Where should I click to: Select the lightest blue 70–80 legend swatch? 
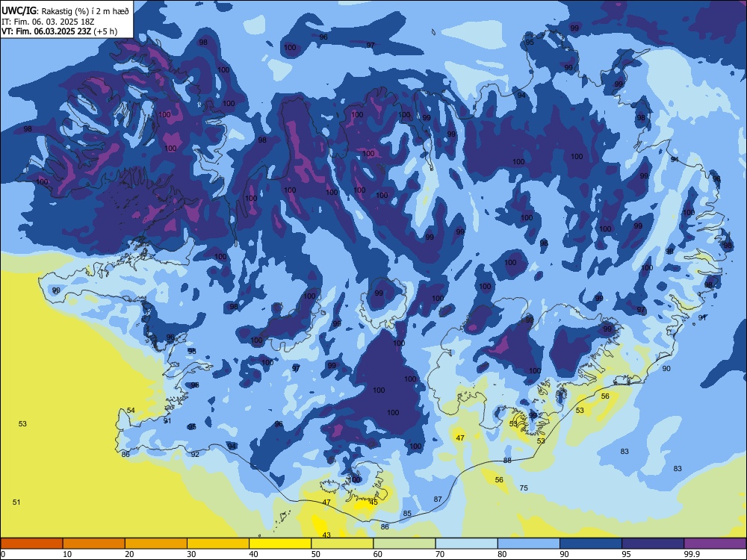tap(466, 544)
